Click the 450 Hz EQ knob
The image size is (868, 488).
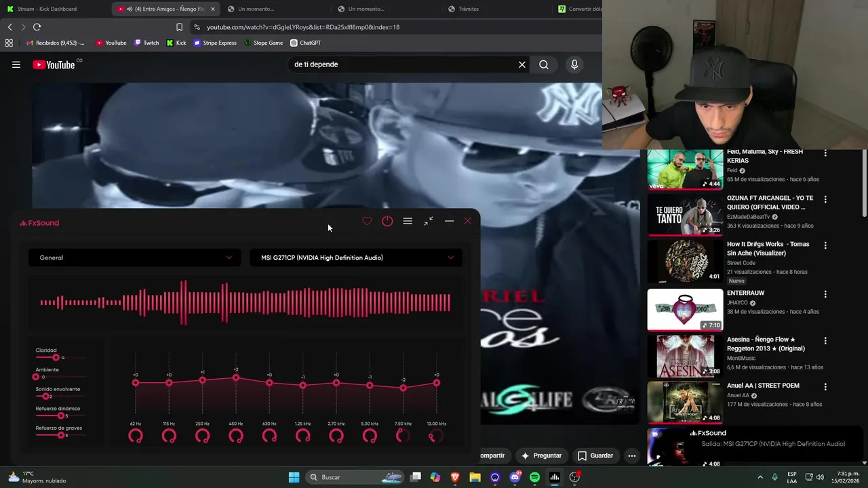point(236,436)
